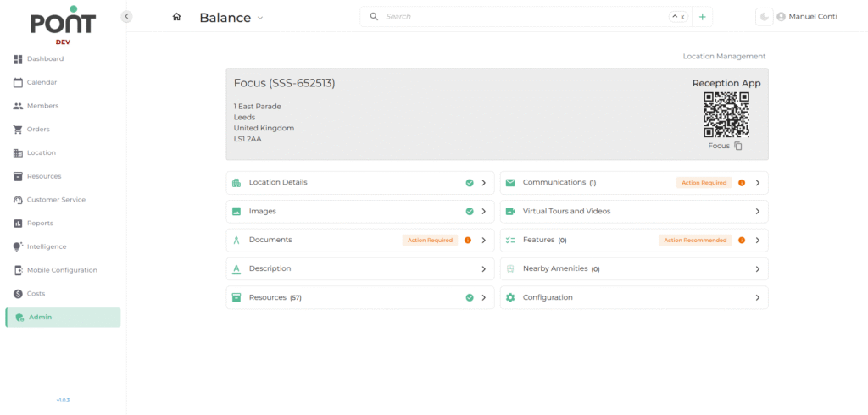This screenshot has width=868, height=415.
Task: Open the Reception App QR code
Action: click(x=726, y=114)
